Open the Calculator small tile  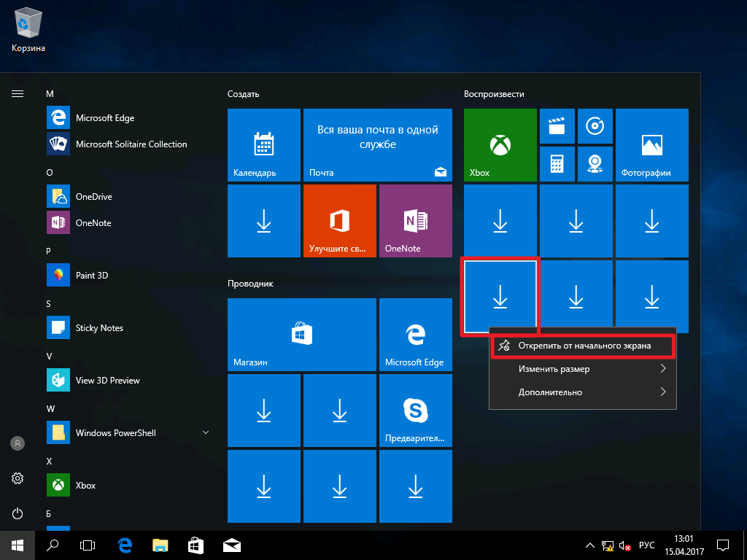pyautogui.click(x=557, y=164)
